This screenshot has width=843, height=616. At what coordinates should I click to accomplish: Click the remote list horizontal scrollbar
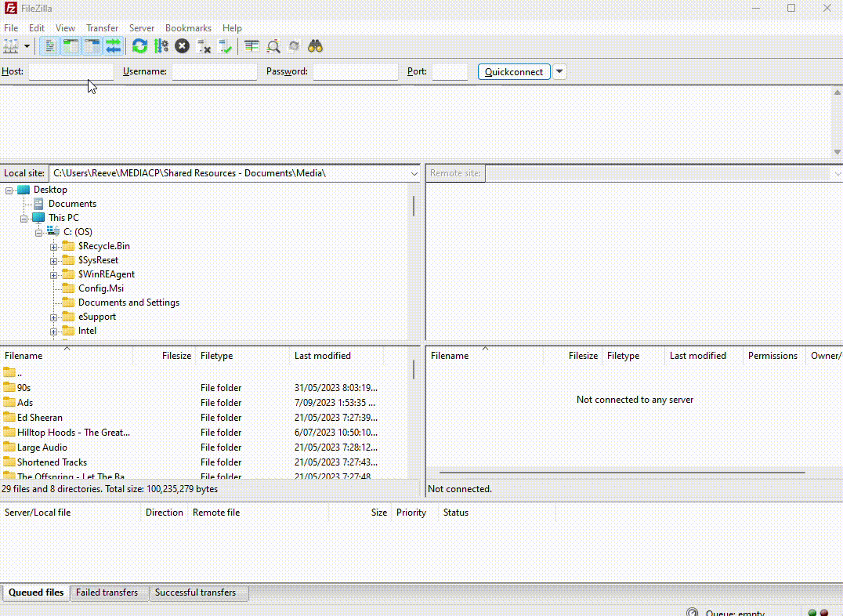(x=622, y=473)
